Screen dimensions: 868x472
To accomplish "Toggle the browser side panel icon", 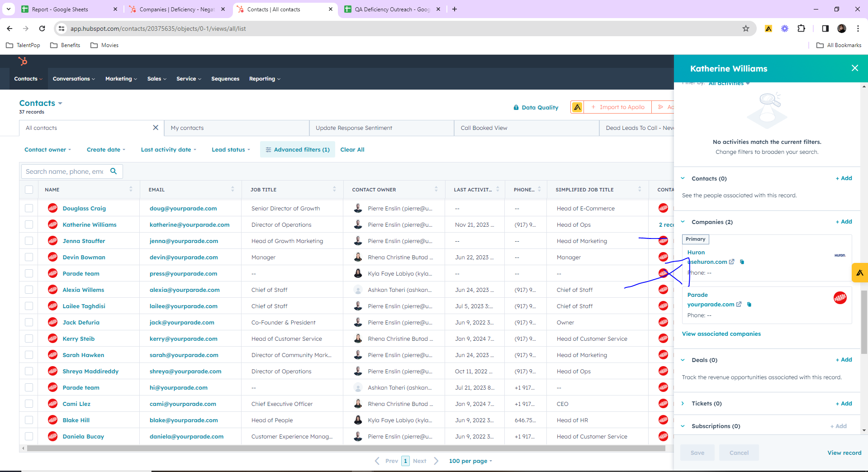I will click(825, 29).
